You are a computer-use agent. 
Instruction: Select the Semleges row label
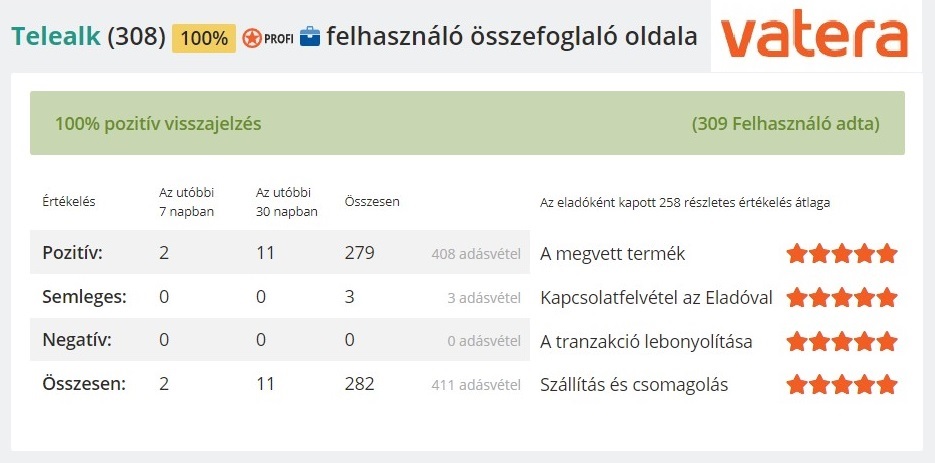(x=84, y=297)
